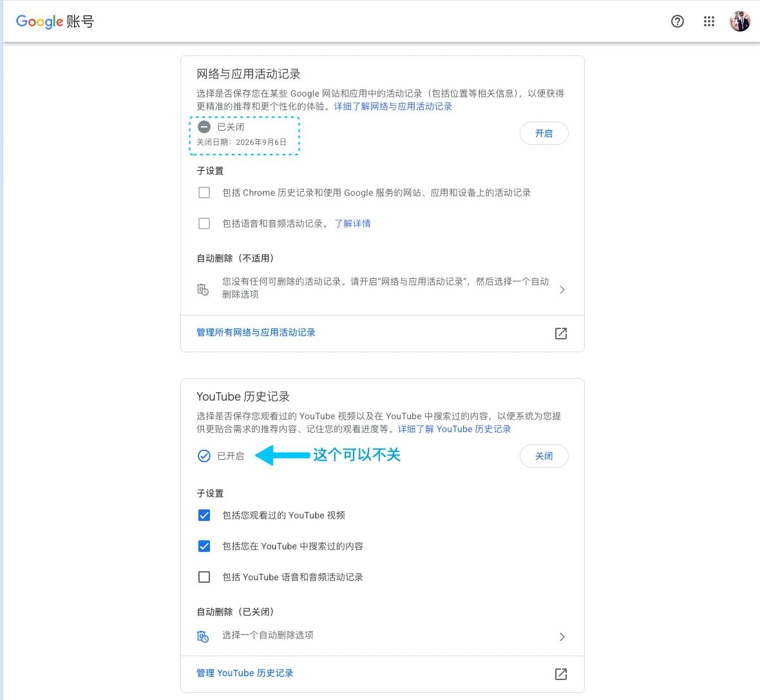
Task: Open 详细了解网络与应用活动记录 link
Action: (x=393, y=106)
